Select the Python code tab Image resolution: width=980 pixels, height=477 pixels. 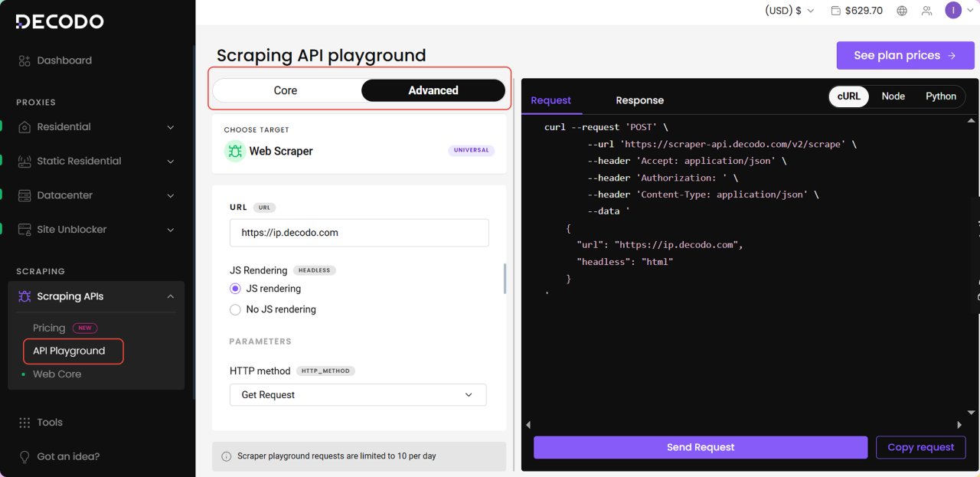click(940, 96)
